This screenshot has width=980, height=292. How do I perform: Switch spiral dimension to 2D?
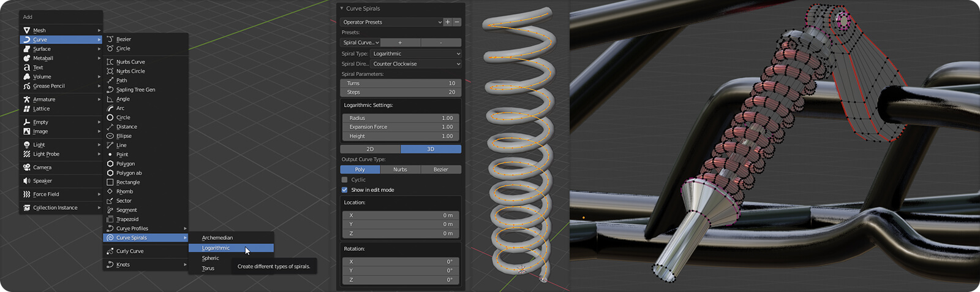[370, 149]
